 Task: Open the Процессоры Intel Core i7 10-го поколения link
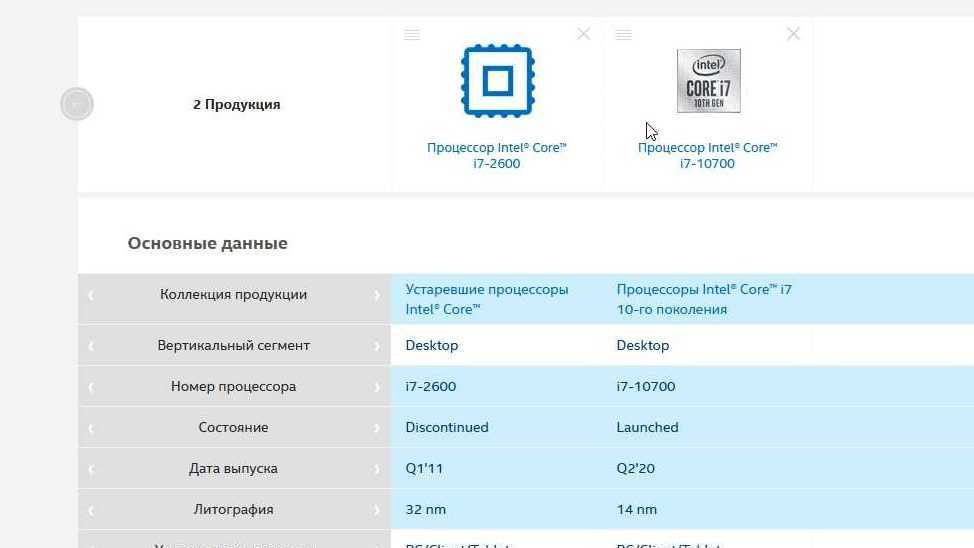(x=703, y=299)
